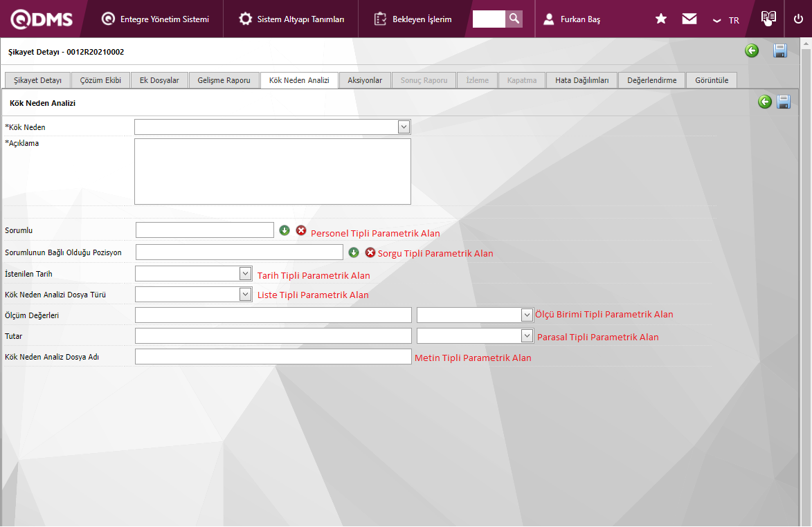Screen dimensions: 812x527
Task: Click green back arrow beside Şikayet Detayı title
Action: [x=752, y=50]
